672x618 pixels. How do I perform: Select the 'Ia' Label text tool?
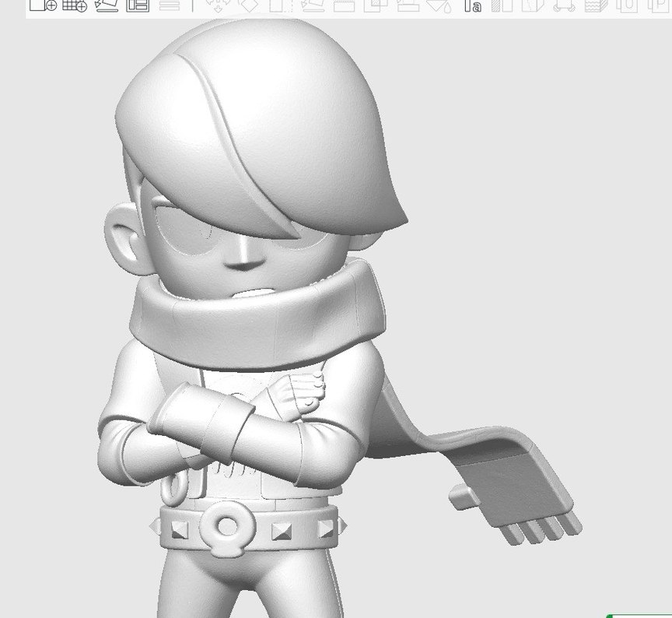[474, 8]
